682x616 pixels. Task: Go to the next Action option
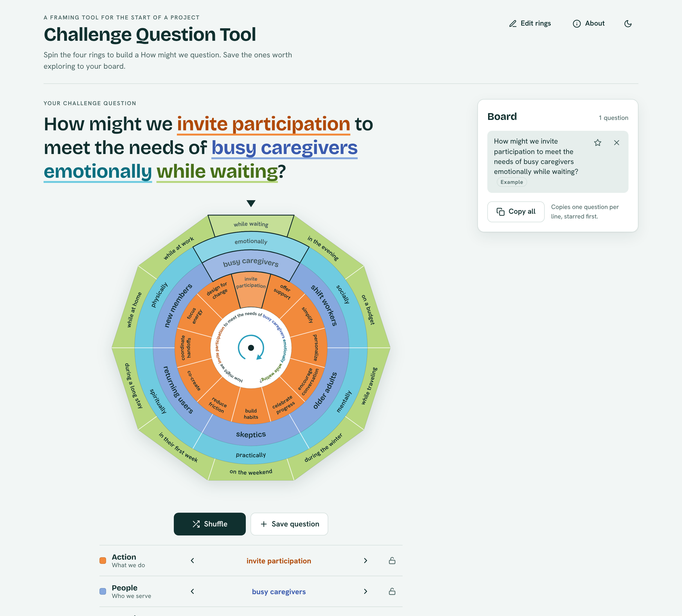click(x=365, y=561)
